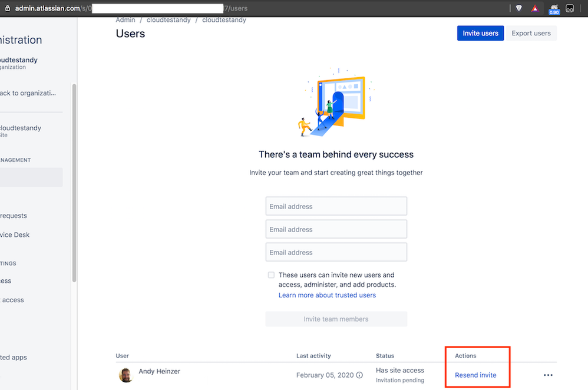This screenshot has height=390, width=588.
Task: Open the Service Desk sidebar item
Action: coord(15,234)
